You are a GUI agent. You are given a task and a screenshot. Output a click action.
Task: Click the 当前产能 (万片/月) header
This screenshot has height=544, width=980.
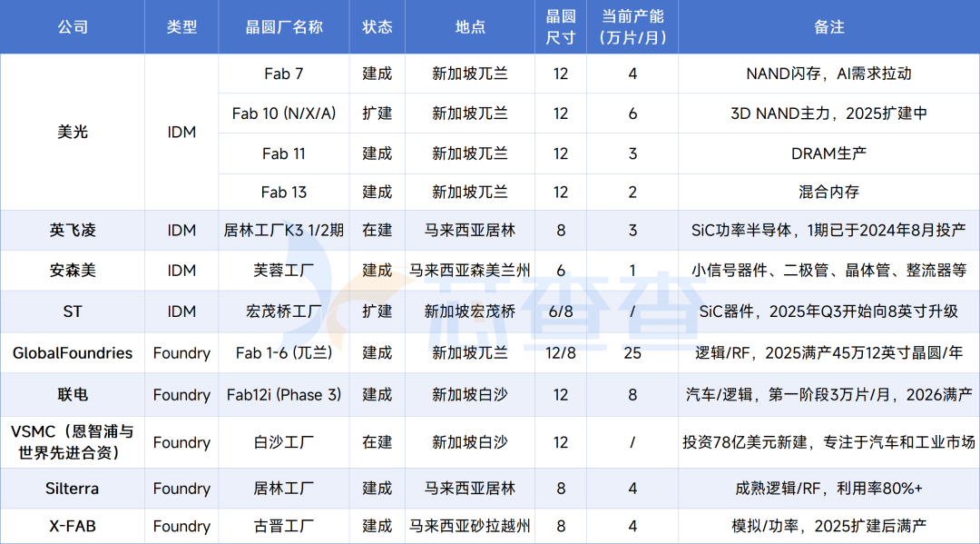click(632, 27)
